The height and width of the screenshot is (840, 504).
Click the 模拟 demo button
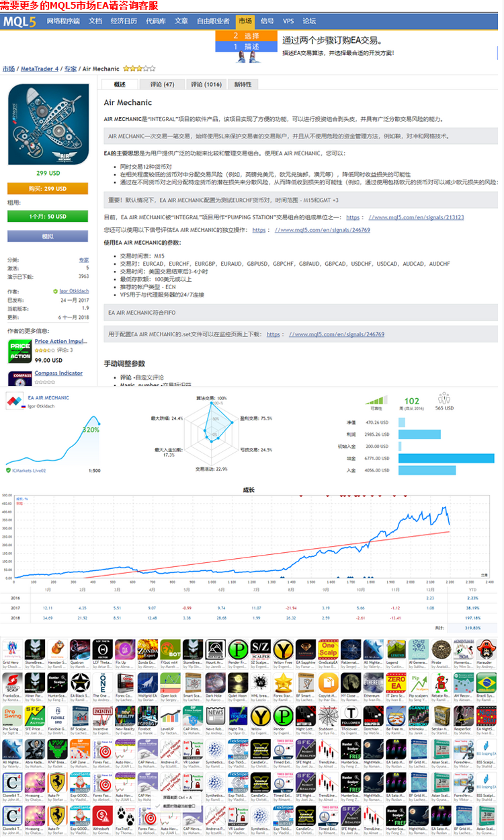pos(48,237)
